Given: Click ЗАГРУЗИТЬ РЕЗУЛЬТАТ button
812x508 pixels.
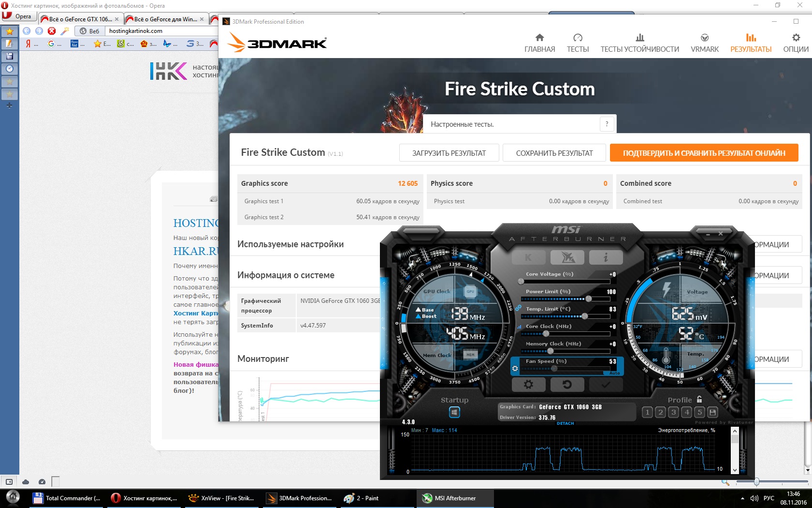Looking at the screenshot, I should [x=449, y=153].
